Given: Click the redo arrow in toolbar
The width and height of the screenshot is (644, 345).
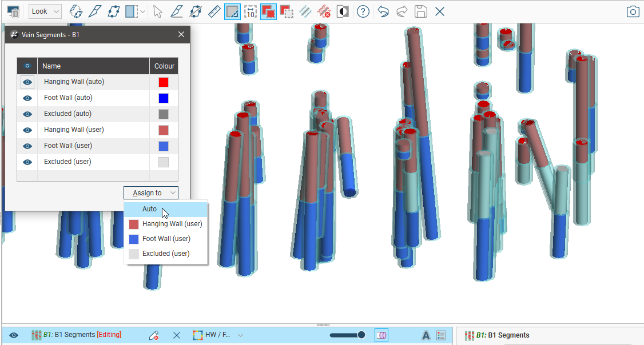Looking at the screenshot, I should (402, 11).
